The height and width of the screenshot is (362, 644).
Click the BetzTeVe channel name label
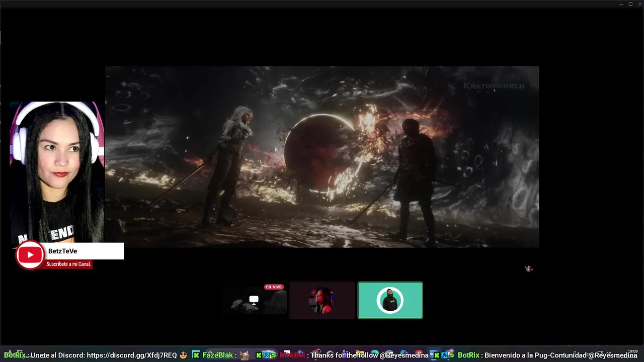(x=63, y=251)
